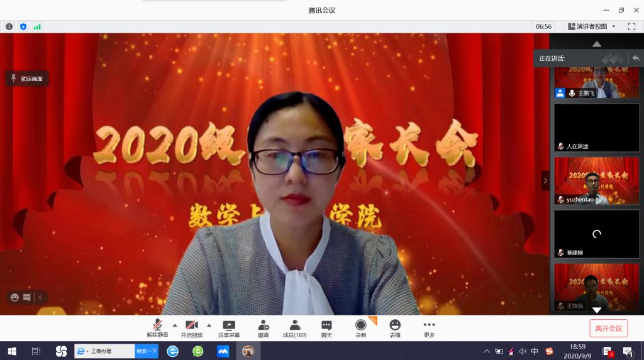
Task: Select yuzhentao's video thumbnail
Action: (596, 181)
